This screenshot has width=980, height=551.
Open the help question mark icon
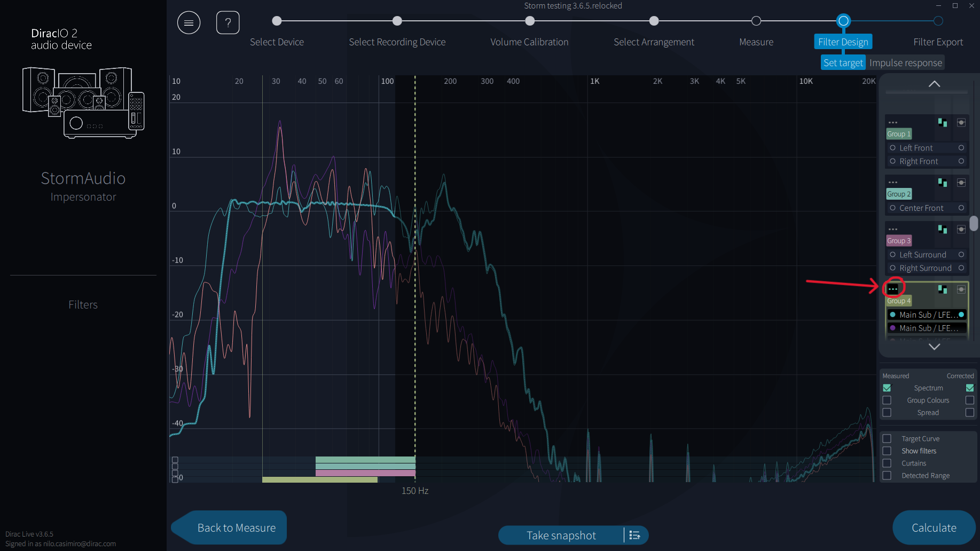[x=228, y=22]
